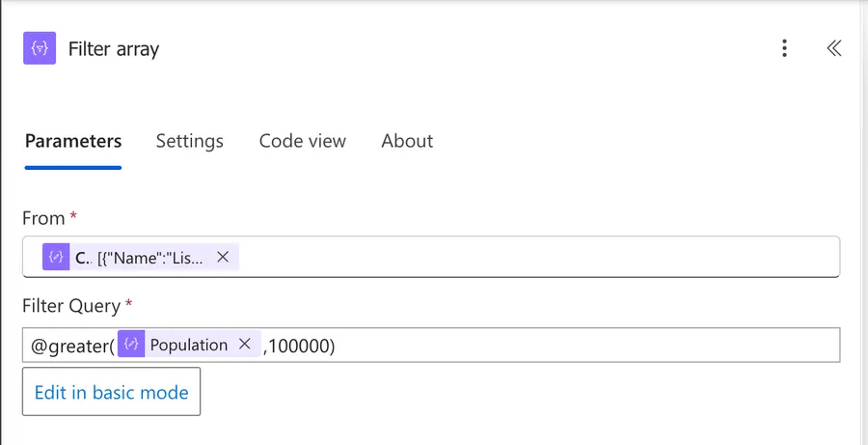Image resolution: width=868 pixels, height=445 pixels.
Task: Open the three-dot more options menu
Action: click(785, 48)
